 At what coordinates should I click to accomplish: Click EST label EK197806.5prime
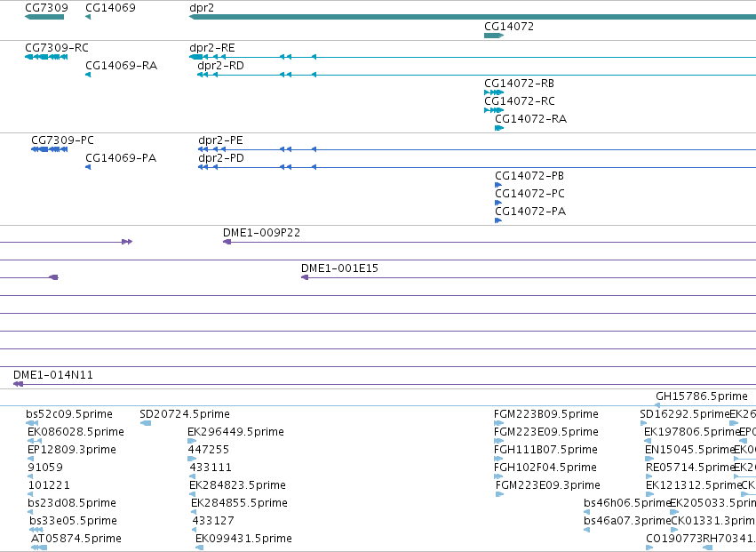click(x=692, y=432)
